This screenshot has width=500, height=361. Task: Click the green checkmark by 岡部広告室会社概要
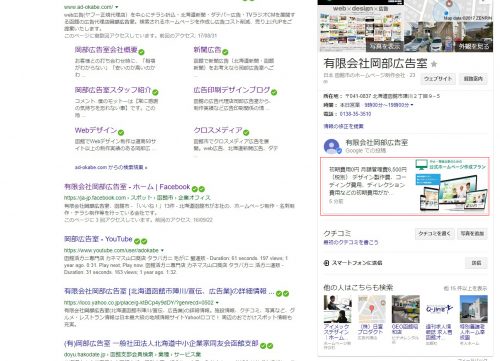coord(141,52)
